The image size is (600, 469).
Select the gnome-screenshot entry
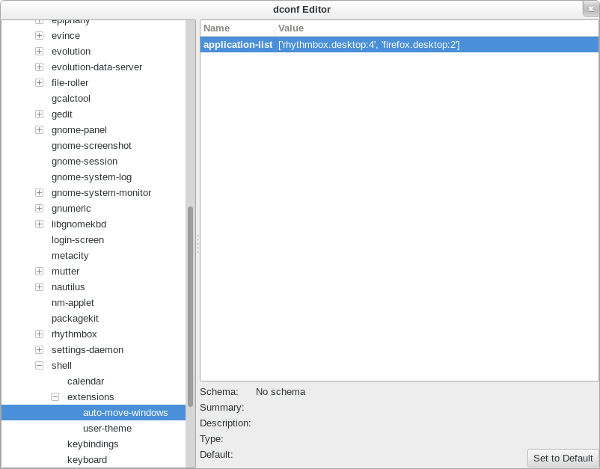91,145
